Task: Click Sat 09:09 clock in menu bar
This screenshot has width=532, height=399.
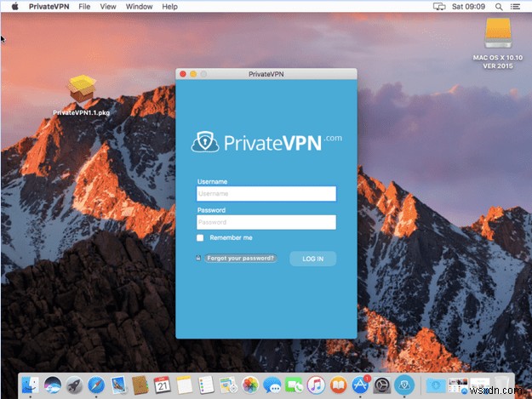Action: [468, 7]
